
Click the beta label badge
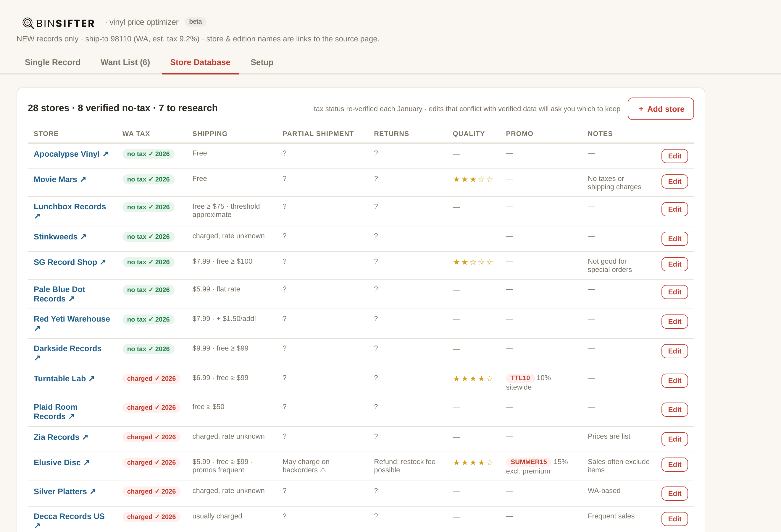coord(195,22)
